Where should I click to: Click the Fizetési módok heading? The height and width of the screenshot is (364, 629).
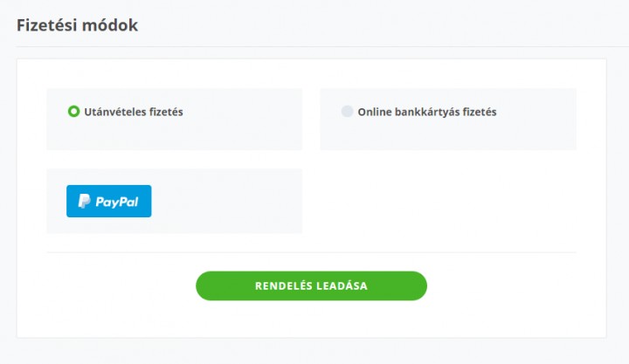tap(77, 25)
